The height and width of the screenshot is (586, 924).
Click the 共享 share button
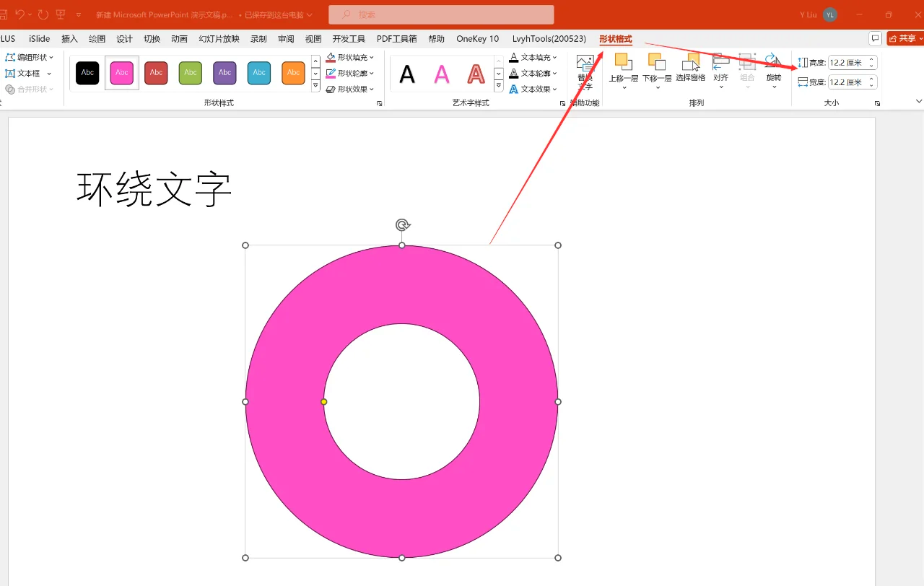[905, 38]
